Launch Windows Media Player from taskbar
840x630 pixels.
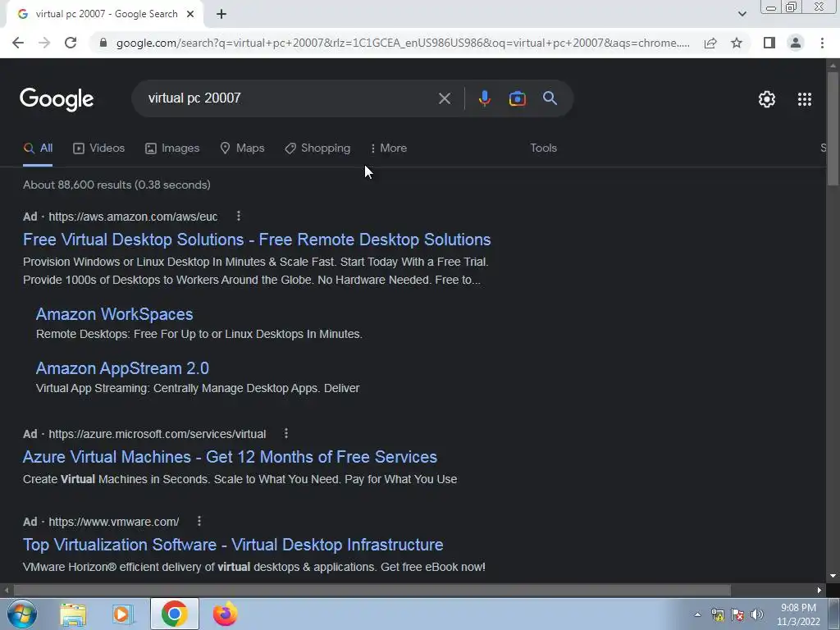(x=123, y=614)
